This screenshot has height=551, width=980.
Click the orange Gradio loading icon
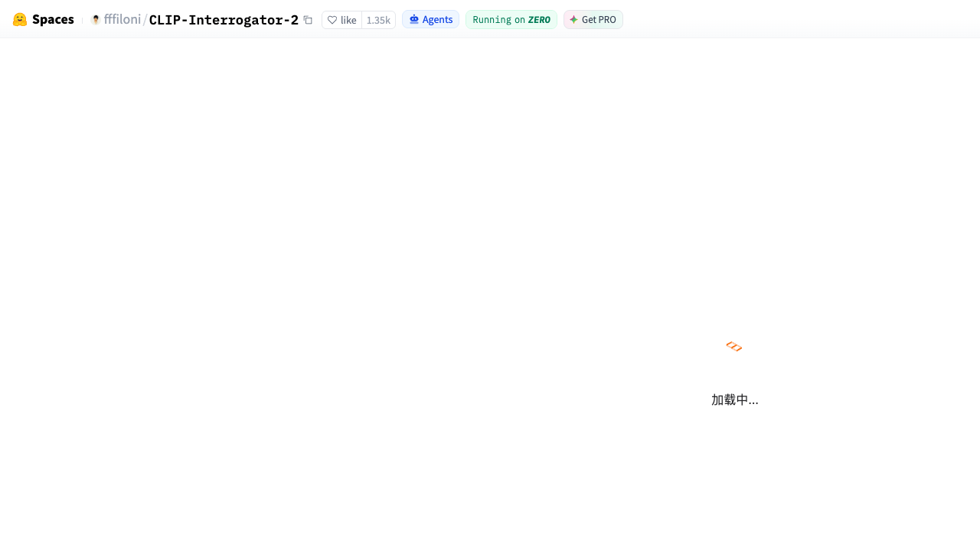click(734, 347)
